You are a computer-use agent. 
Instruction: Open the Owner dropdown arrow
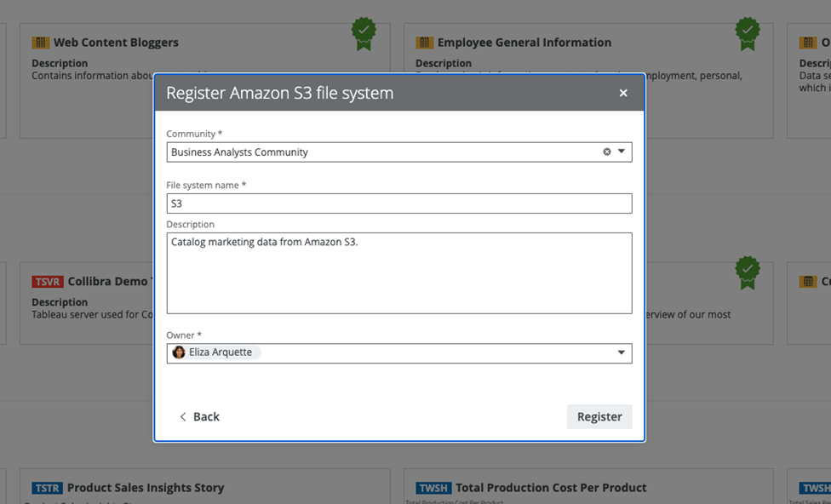(622, 352)
